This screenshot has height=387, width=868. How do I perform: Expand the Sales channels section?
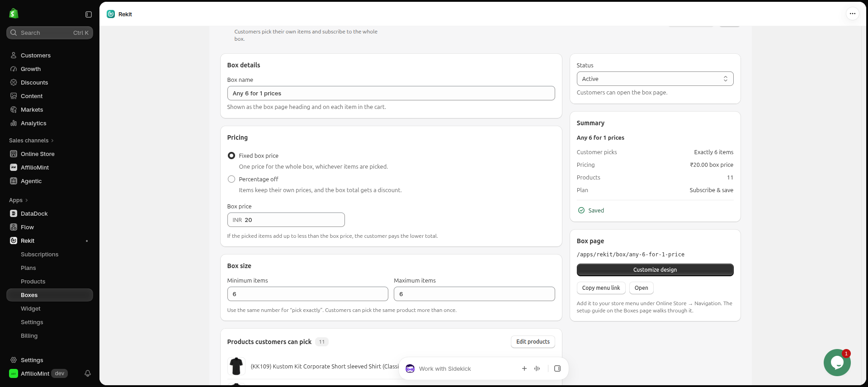(31, 141)
